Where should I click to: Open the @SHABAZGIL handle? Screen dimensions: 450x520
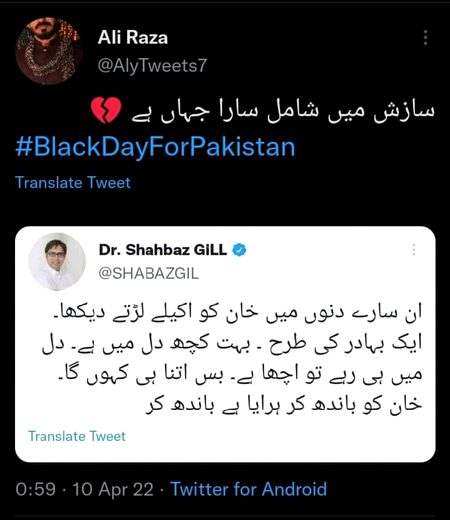pos(149,274)
